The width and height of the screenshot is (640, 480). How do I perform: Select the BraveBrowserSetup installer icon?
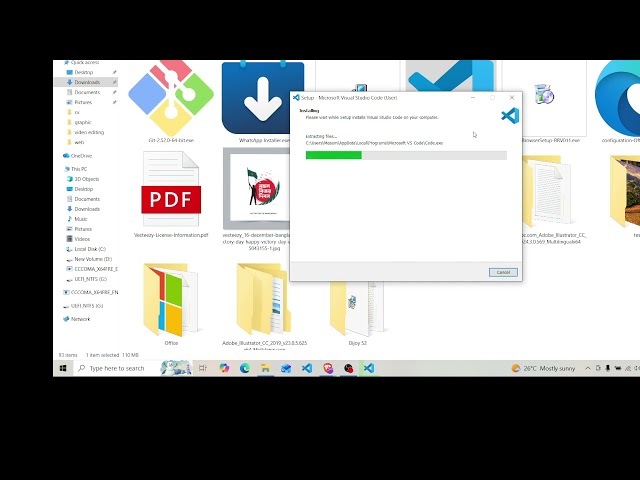544,94
